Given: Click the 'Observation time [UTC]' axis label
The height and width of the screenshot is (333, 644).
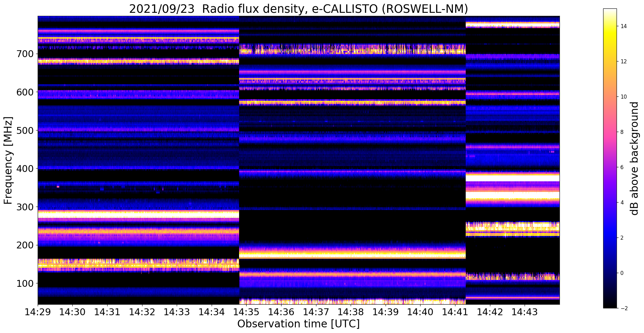Looking at the screenshot, I should (299, 324).
